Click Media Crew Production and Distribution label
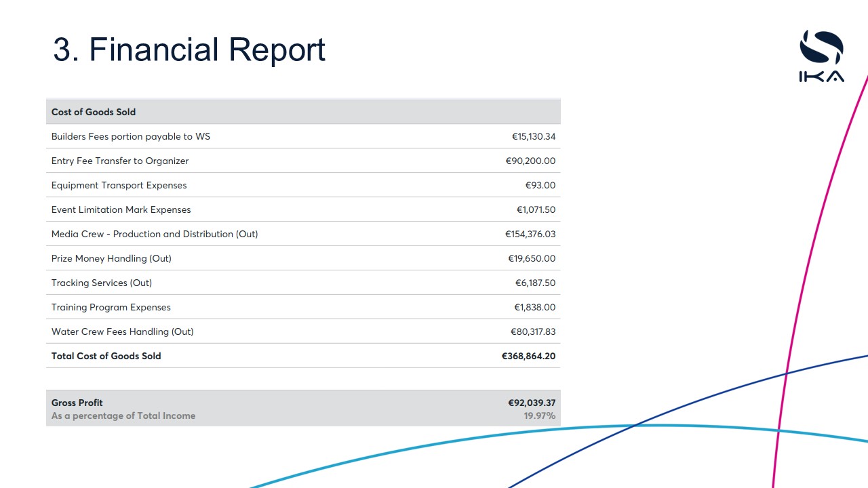The width and height of the screenshot is (868, 488). pyautogui.click(x=155, y=234)
